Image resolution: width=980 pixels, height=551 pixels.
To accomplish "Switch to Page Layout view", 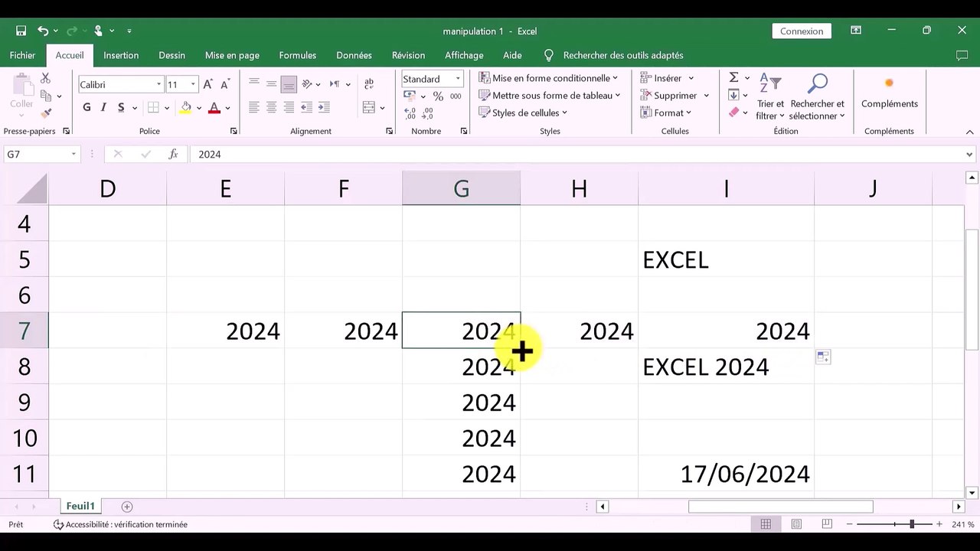I will point(796,524).
